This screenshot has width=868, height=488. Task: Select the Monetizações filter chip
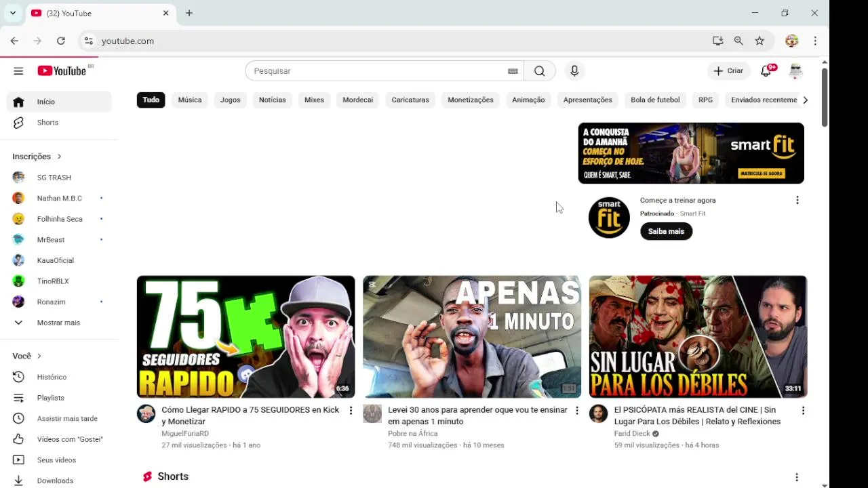pos(471,100)
